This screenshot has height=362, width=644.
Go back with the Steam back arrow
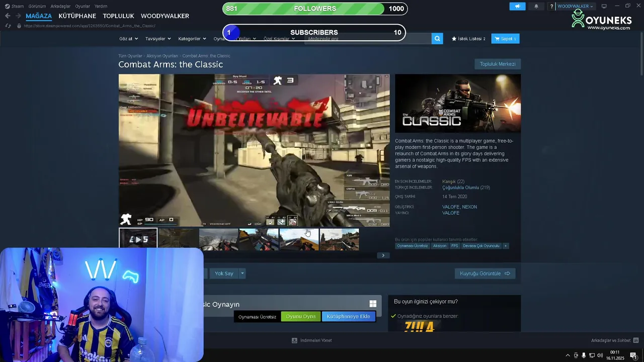pos(8,16)
